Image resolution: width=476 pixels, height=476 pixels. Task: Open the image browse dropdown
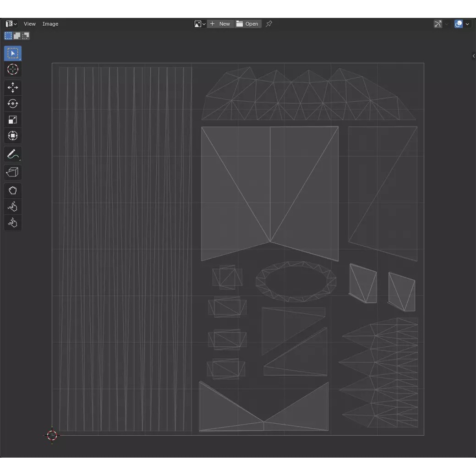200,24
